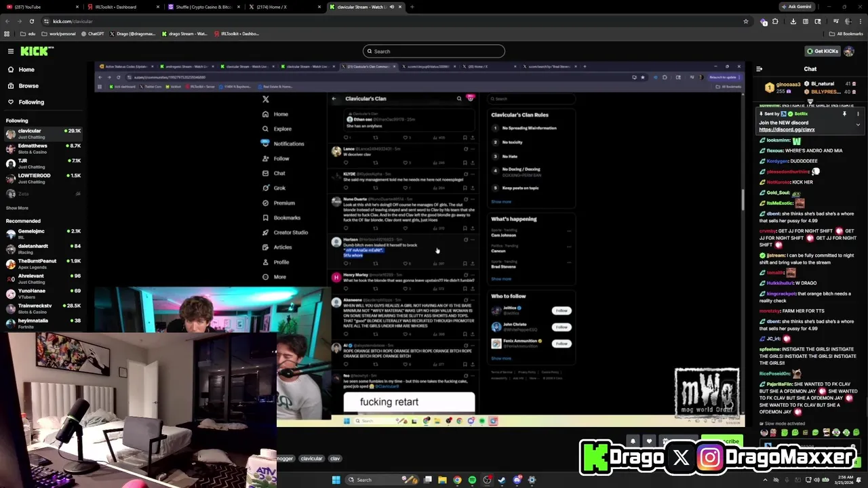Open Steam from the taskbar

[x=502, y=480]
